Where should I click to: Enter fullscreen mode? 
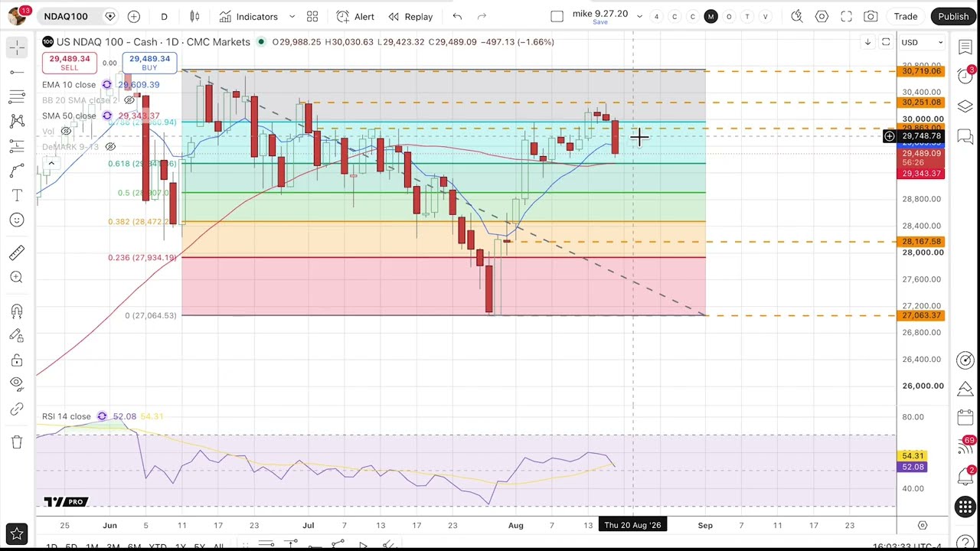(846, 16)
